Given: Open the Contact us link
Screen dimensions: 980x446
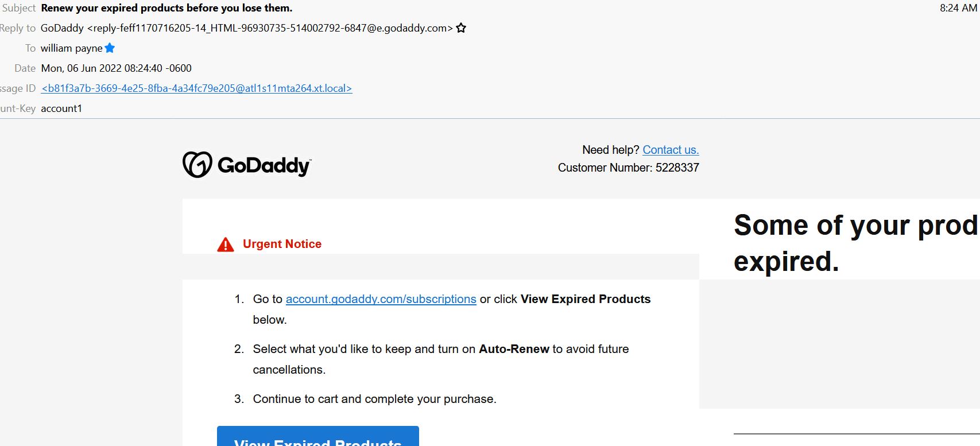Looking at the screenshot, I should pyautogui.click(x=671, y=150).
